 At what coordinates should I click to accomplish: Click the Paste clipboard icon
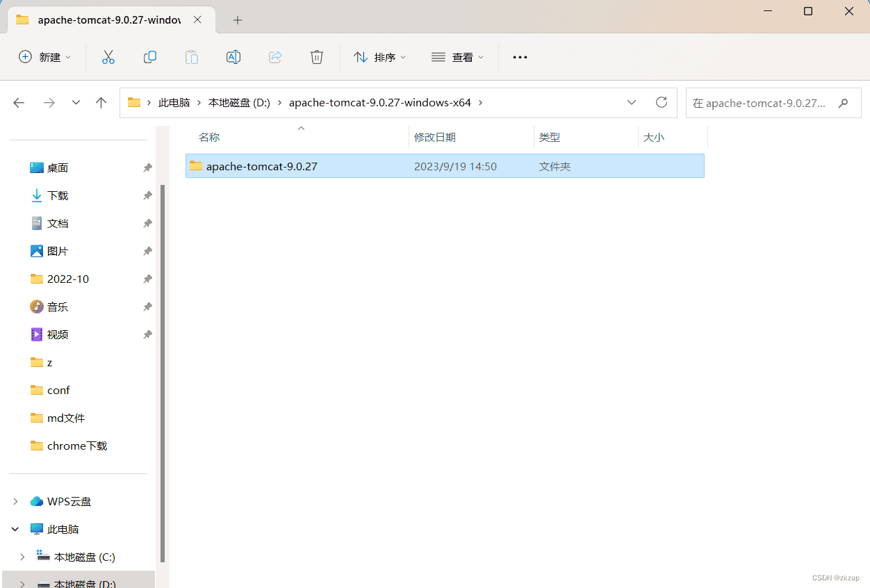[x=192, y=57]
